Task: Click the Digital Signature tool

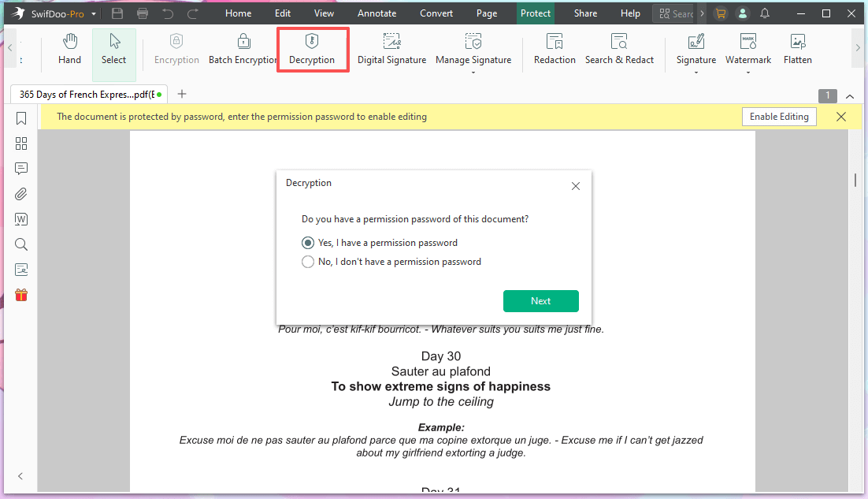Action: [391, 49]
